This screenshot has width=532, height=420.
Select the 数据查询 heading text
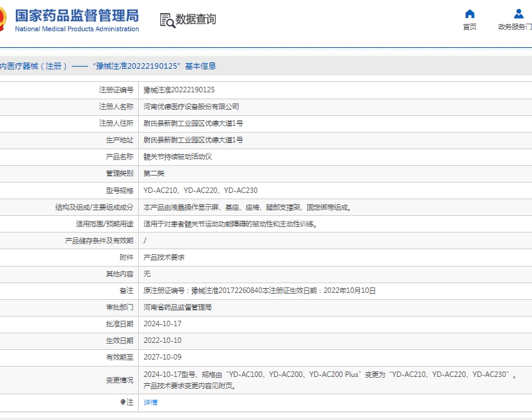pyautogui.click(x=196, y=19)
